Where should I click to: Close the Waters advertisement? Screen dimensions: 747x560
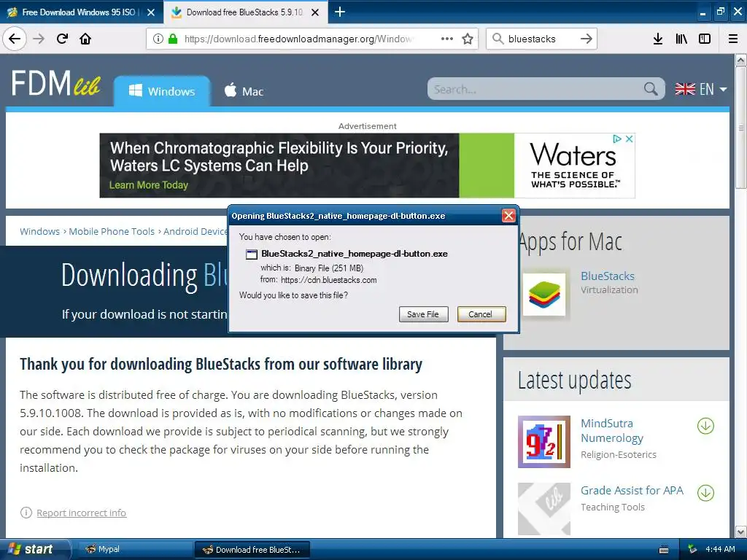[x=630, y=139]
